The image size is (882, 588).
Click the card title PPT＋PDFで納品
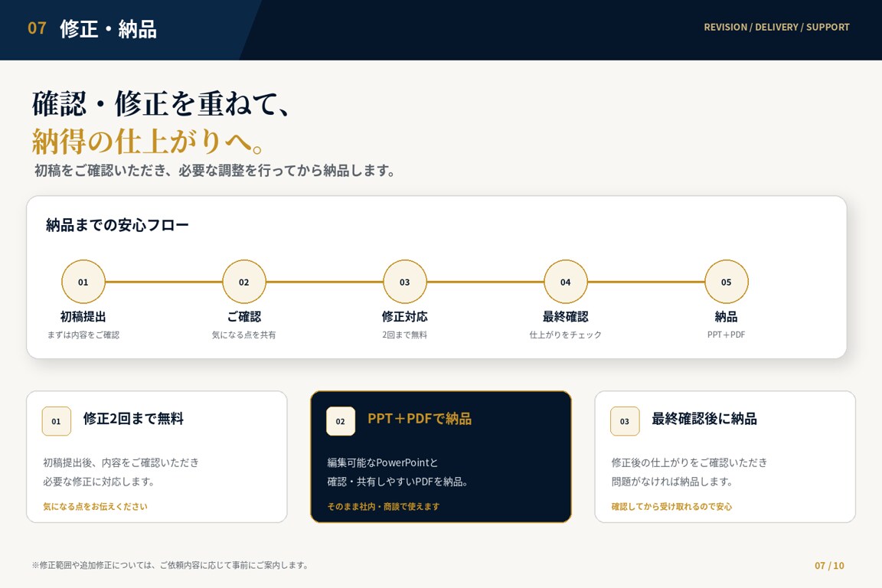coord(420,419)
